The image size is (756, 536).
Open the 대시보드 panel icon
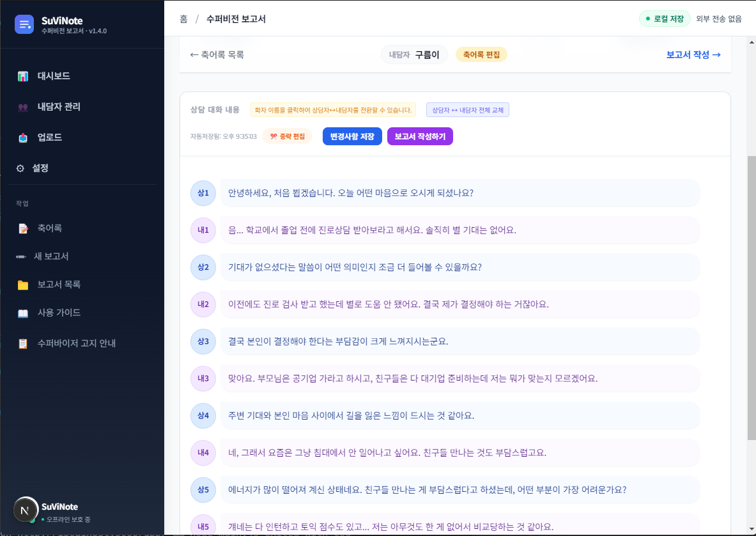point(24,75)
